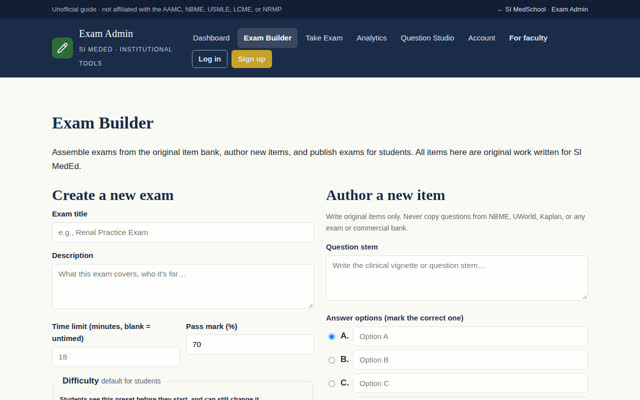Viewport: 640px width, 400px height.
Task: Select the Exam Builder nav tab
Action: tap(267, 38)
